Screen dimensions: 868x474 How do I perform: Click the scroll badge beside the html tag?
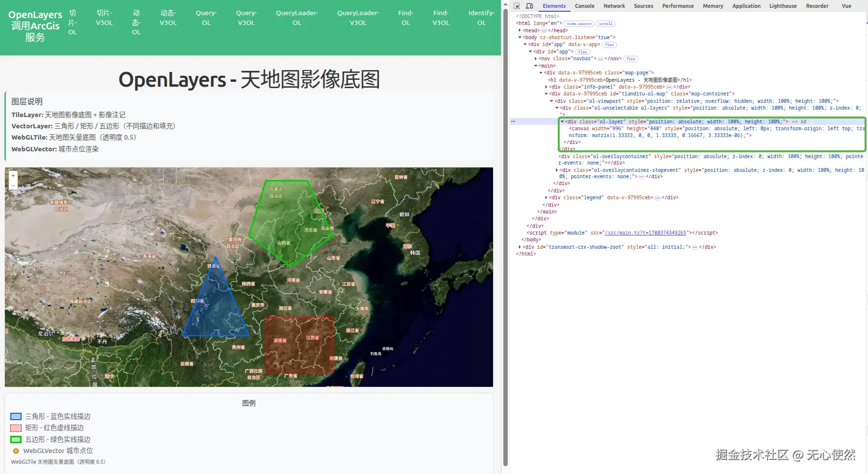click(605, 24)
